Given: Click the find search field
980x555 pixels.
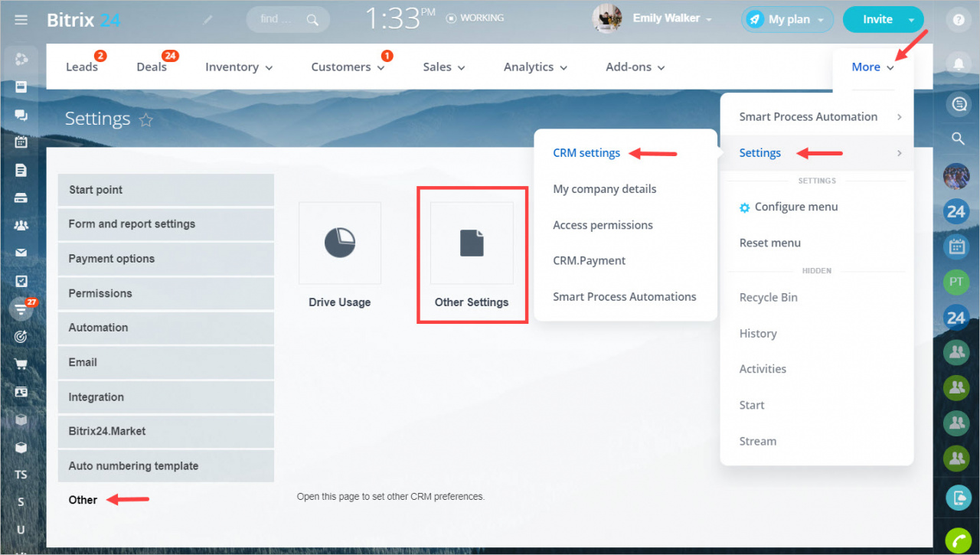Looking at the screenshot, I should 288,20.
